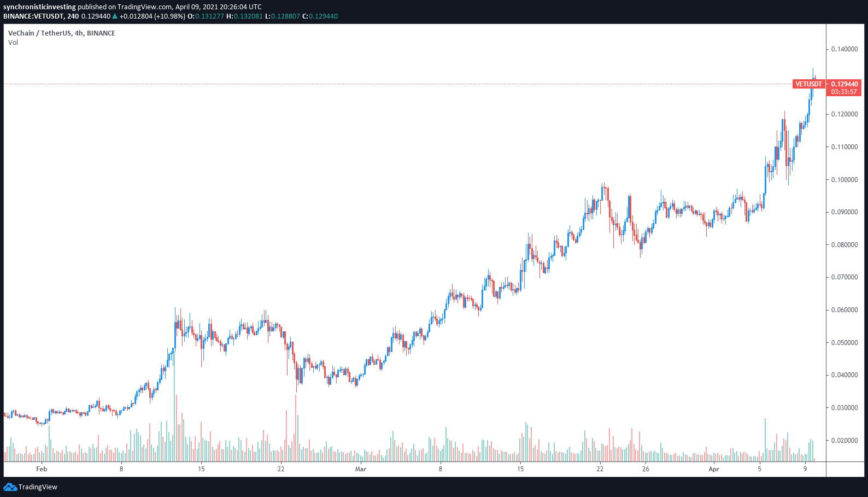Click the TradingView cloud logo icon

pyautogui.click(x=10, y=487)
